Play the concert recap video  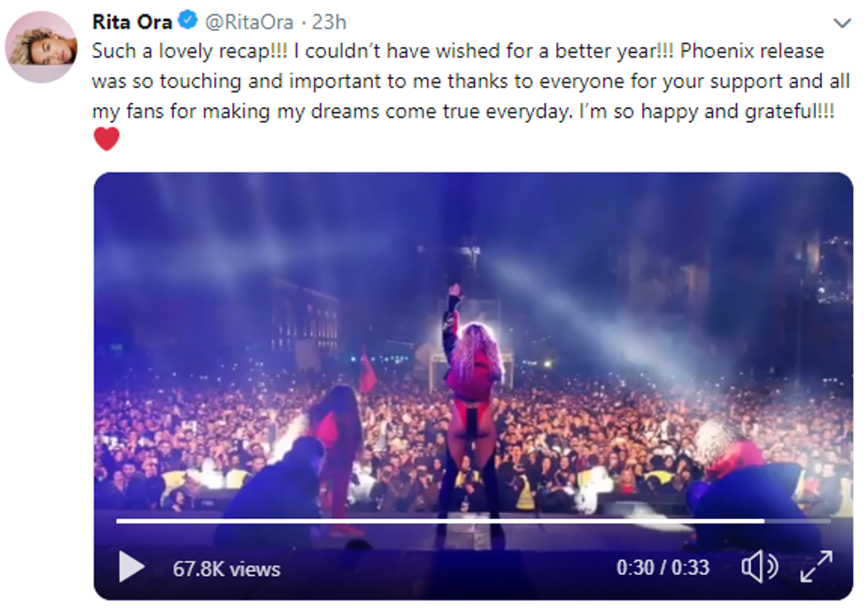pyautogui.click(x=131, y=567)
